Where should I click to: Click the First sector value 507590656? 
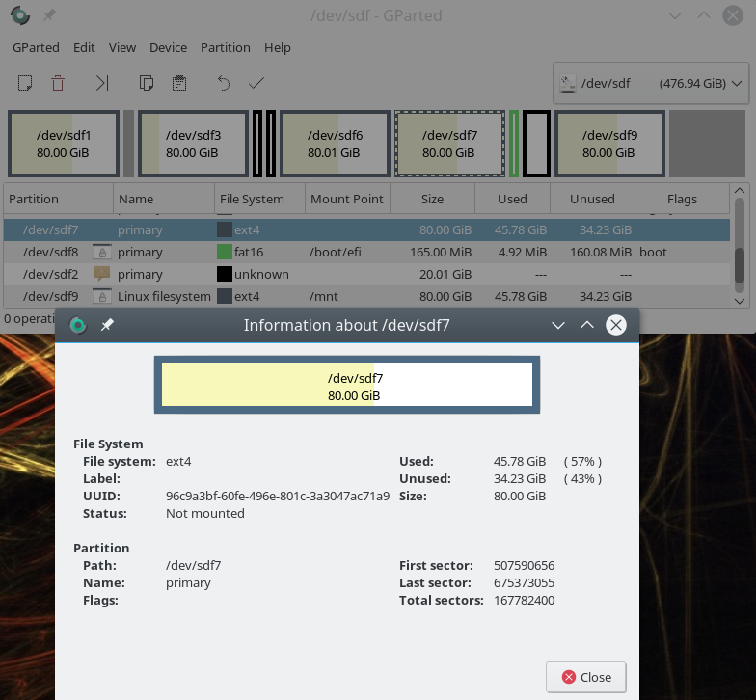(525, 565)
